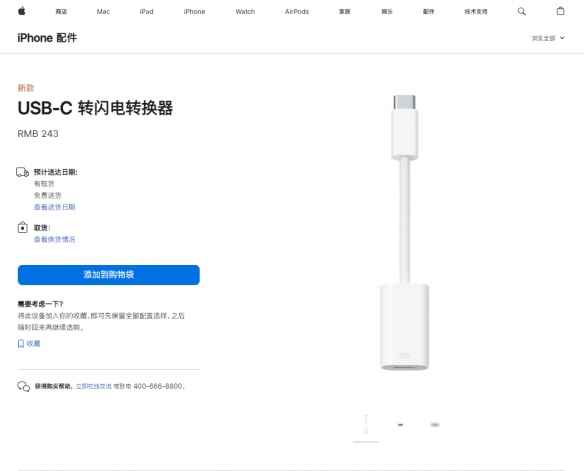Open the iPad menu item
Screen dimensions: 584x471
(146, 12)
